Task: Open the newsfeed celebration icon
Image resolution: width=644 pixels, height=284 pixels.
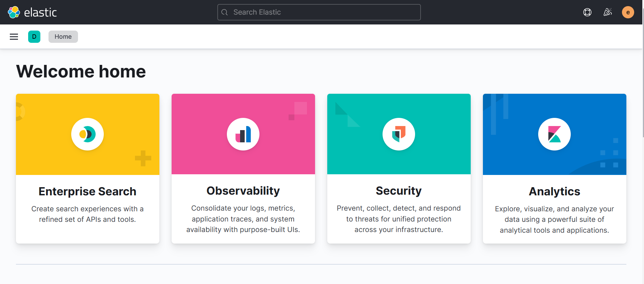Action: point(608,12)
